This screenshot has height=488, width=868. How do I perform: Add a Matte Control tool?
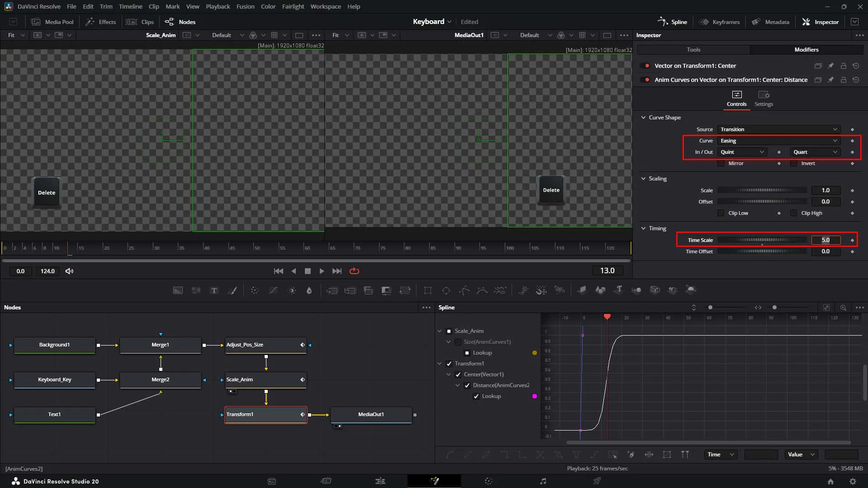tap(386, 290)
